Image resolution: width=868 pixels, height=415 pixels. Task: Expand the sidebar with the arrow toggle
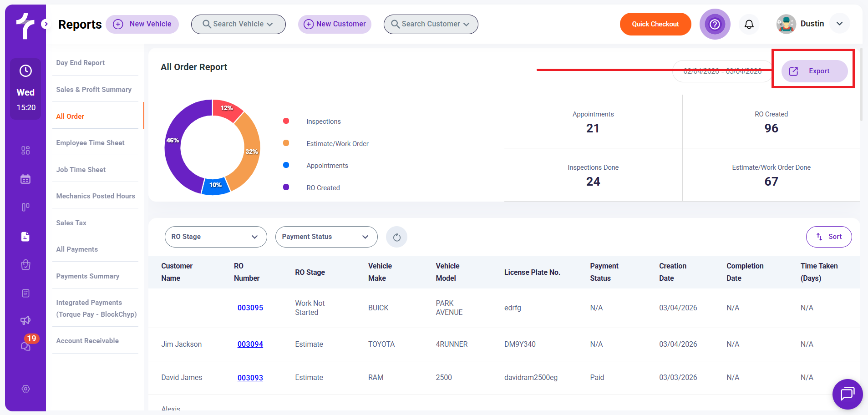[45, 24]
